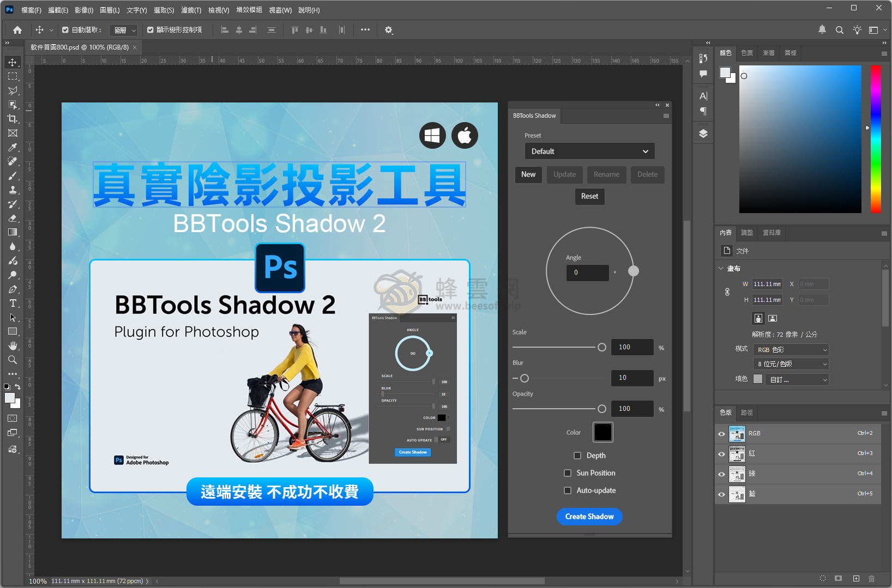Viewport: 892px width, 588px height.
Task: Open the Preset Default dropdown
Action: 589,151
